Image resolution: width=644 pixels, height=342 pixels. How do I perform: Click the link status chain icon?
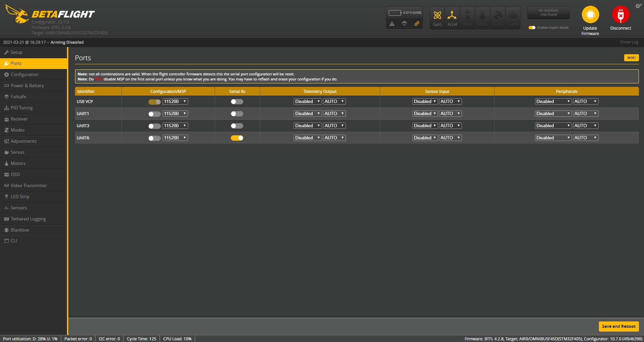point(417,24)
